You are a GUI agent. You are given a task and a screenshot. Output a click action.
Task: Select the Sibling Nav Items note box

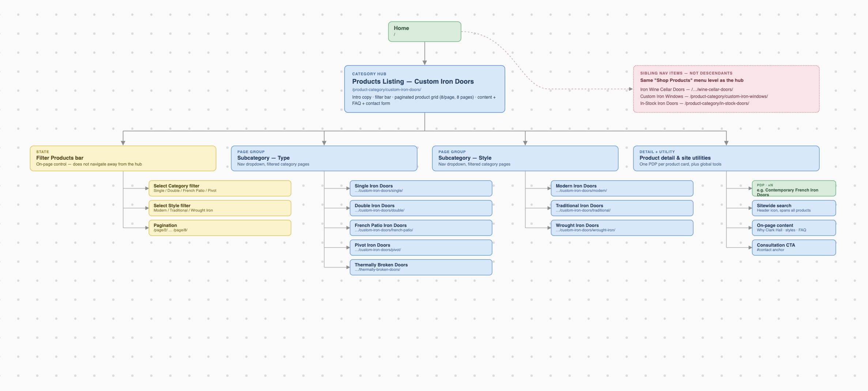point(726,89)
